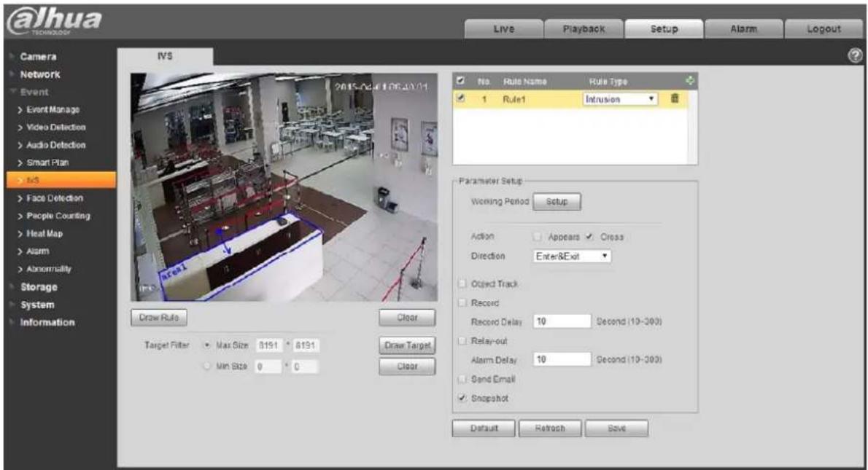868x470 pixels.
Task: Disable the Cross action checkbox
Action: 589,237
